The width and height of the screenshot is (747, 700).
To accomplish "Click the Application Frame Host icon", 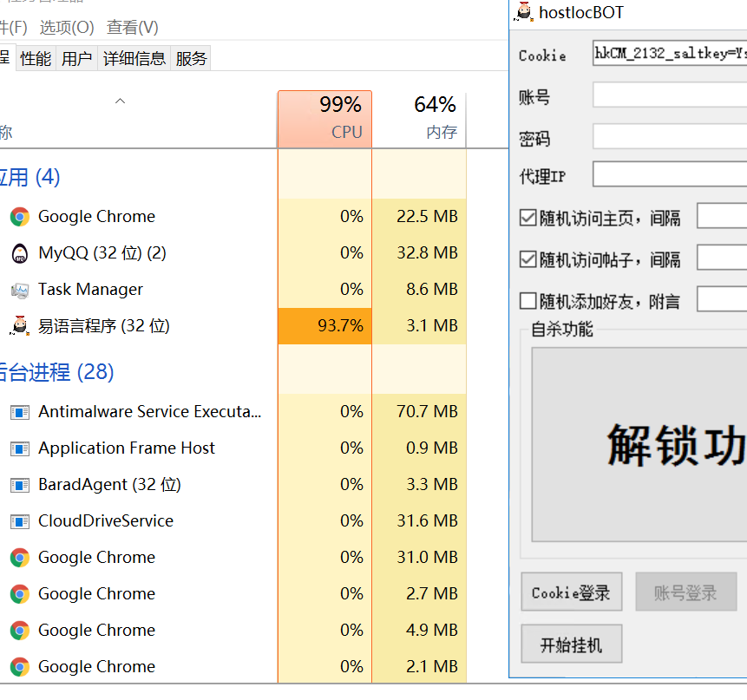I will coord(19,448).
